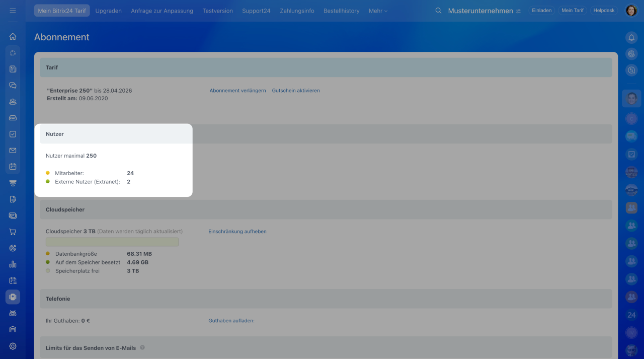Image resolution: width=644 pixels, height=359 pixels.
Task: Click the 'Nutzer maximal 250' text
Action: tap(71, 156)
